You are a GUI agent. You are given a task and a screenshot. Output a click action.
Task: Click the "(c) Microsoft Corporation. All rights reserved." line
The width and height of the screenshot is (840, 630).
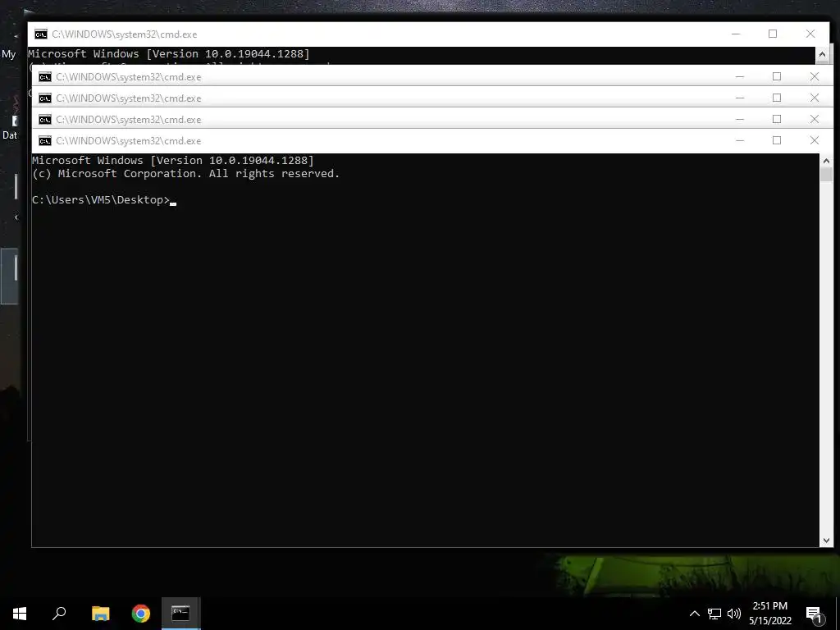[x=185, y=174]
